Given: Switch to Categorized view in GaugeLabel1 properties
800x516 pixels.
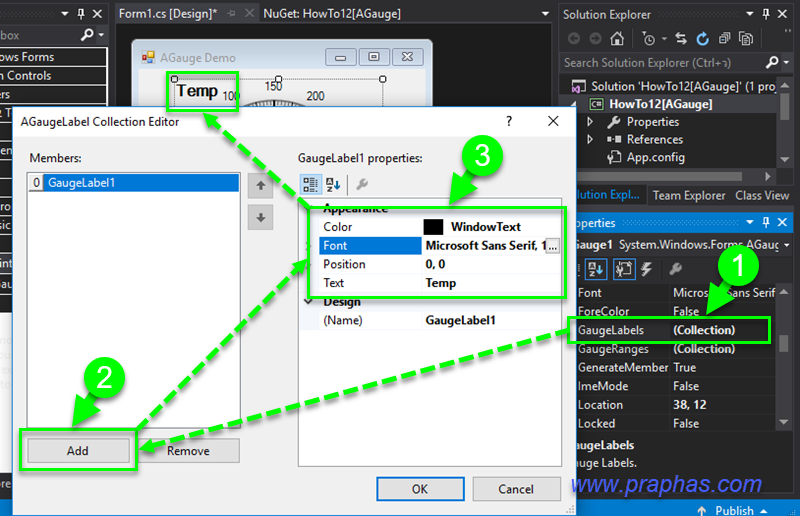Looking at the screenshot, I should (x=310, y=184).
